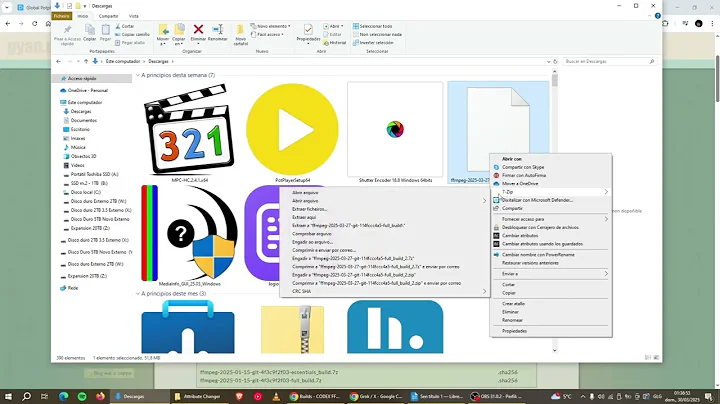Expand the CRC SHA submenu
720x404 pixels.
[x=384, y=291]
